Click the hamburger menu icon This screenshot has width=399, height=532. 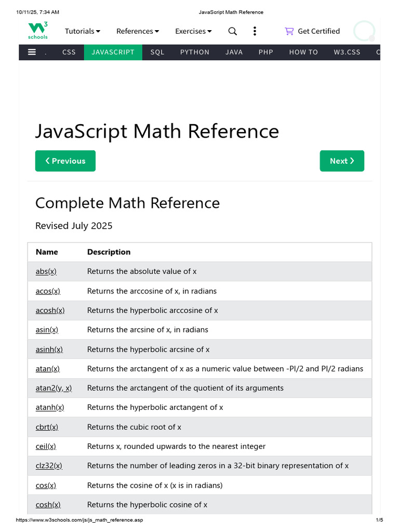32,52
